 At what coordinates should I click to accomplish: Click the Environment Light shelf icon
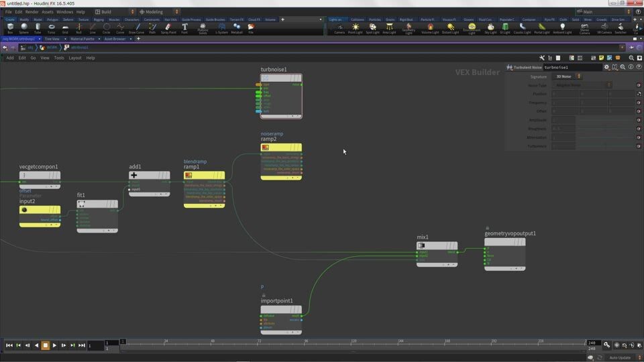472,28
